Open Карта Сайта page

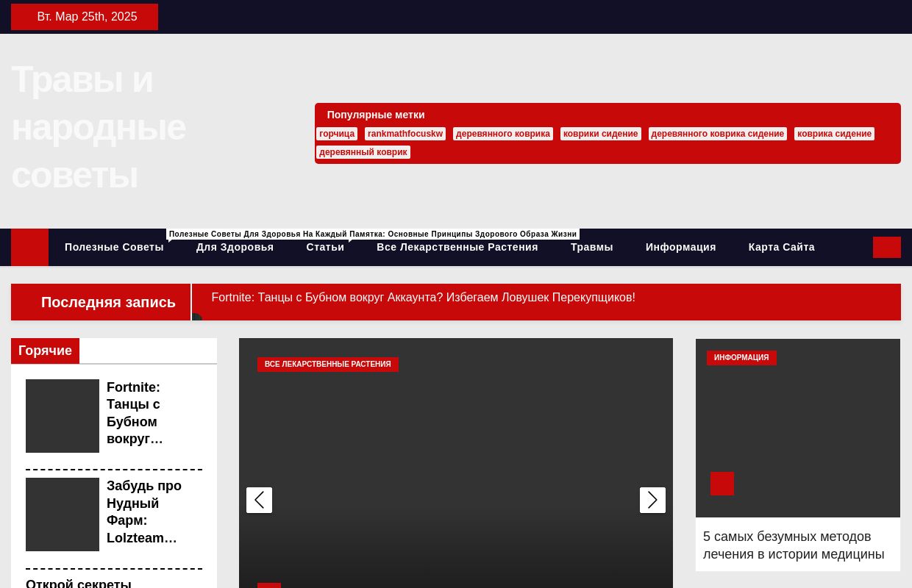tap(781, 247)
